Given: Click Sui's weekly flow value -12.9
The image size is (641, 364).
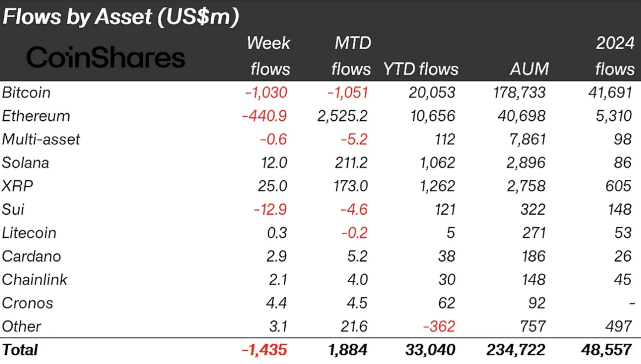Looking at the screenshot, I should 270,209.
